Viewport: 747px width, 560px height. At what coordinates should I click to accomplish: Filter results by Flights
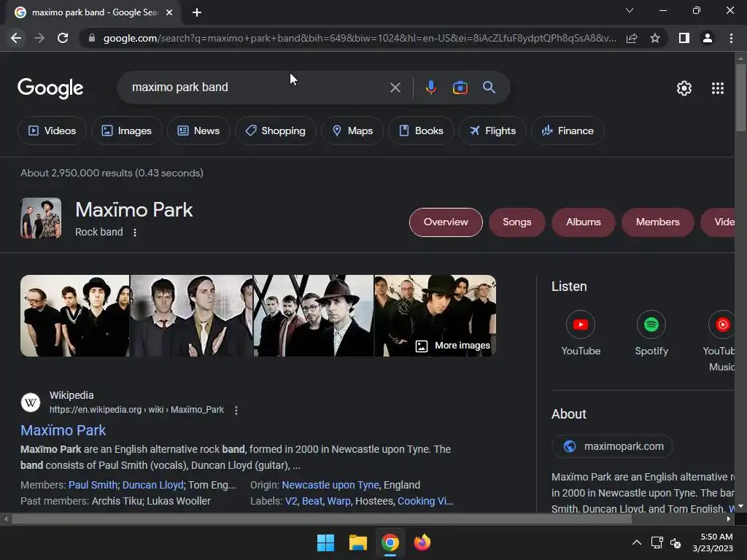pyautogui.click(x=492, y=131)
